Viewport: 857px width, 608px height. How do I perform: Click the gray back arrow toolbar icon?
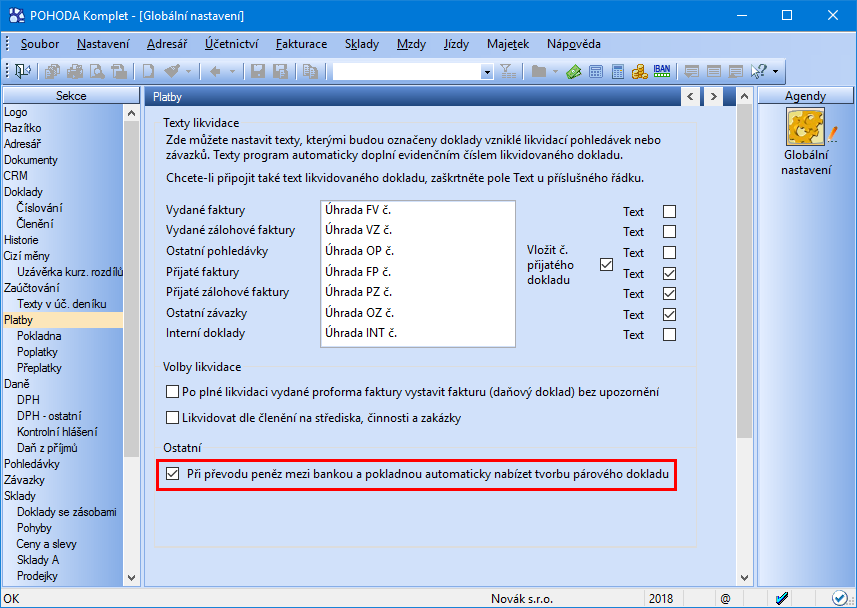pos(215,71)
